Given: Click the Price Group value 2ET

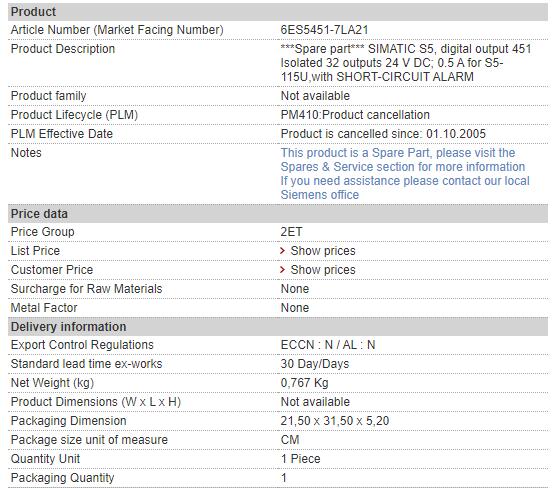Looking at the screenshot, I should pyautogui.click(x=291, y=232).
